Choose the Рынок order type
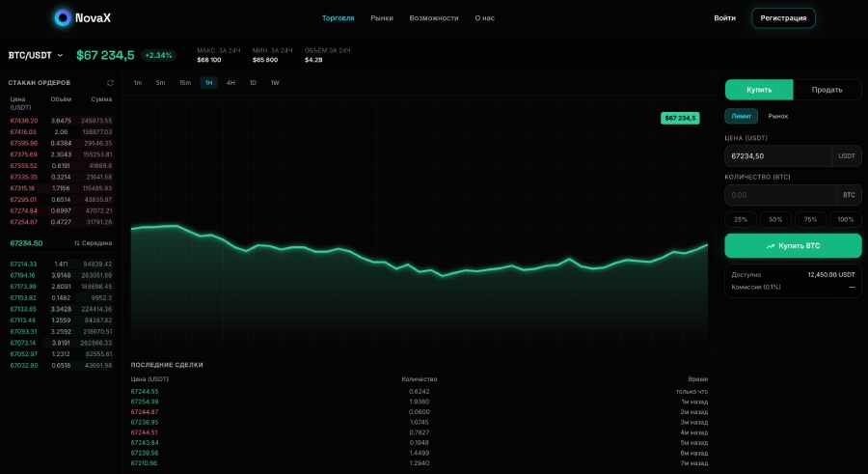The width and height of the screenshot is (868, 474). (x=777, y=116)
